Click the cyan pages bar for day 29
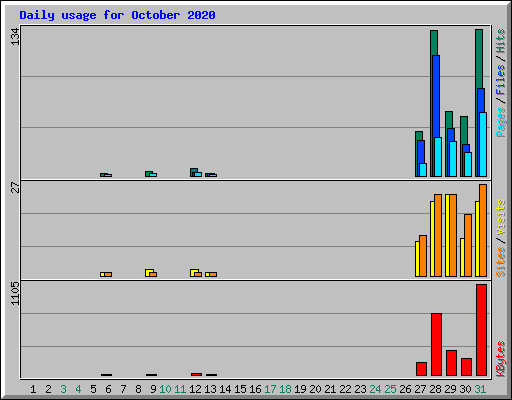Screen dimensions: 512x400 pyautogui.click(x=453, y=159)
